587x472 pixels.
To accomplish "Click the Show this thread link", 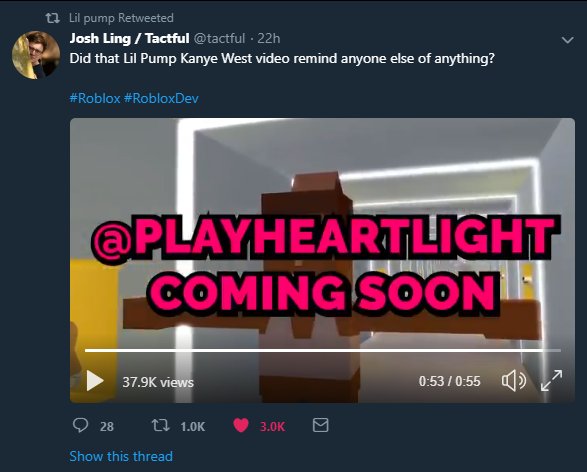I will [121, 456].
